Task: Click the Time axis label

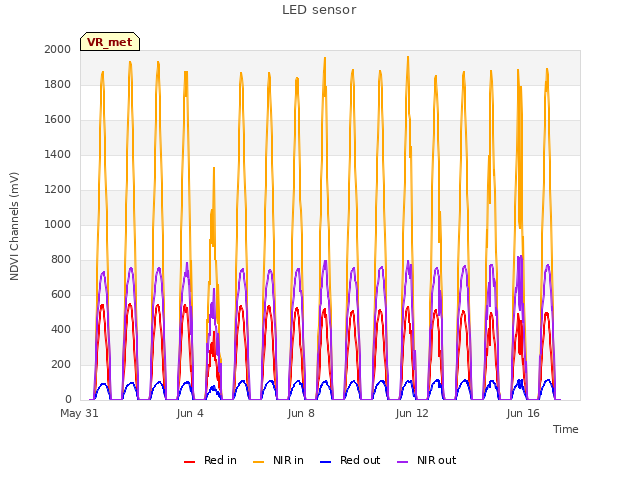Action: tap(566, 429)
